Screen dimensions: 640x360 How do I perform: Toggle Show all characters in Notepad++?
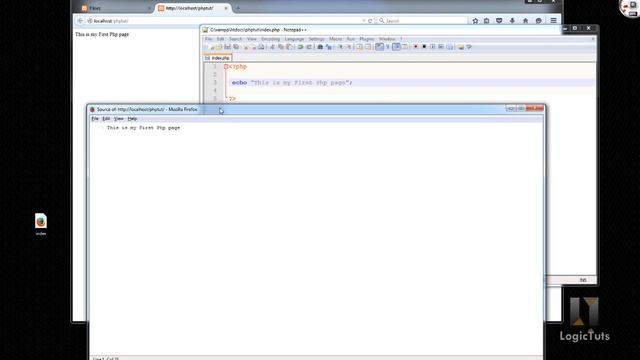tap(387, 47)
